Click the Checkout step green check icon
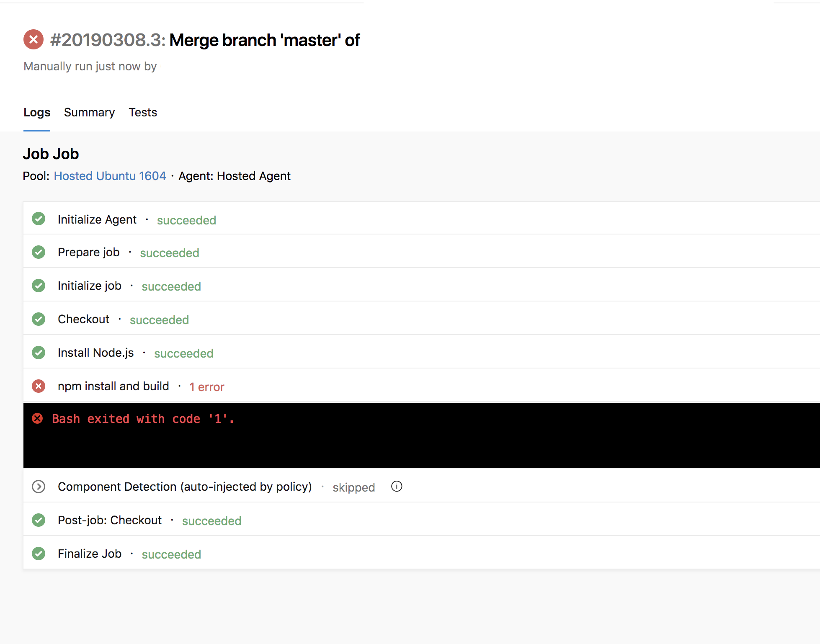 pyautogui.click(x=39, y=319)
